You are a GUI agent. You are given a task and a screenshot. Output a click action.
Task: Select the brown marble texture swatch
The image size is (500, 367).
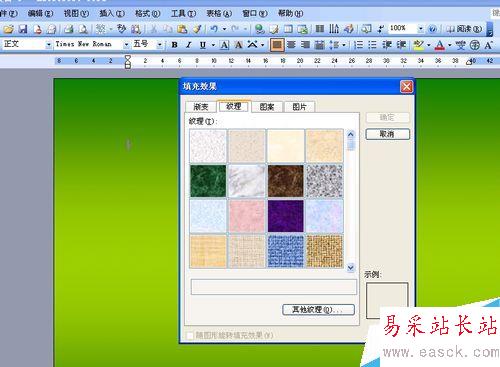[285, 181]
